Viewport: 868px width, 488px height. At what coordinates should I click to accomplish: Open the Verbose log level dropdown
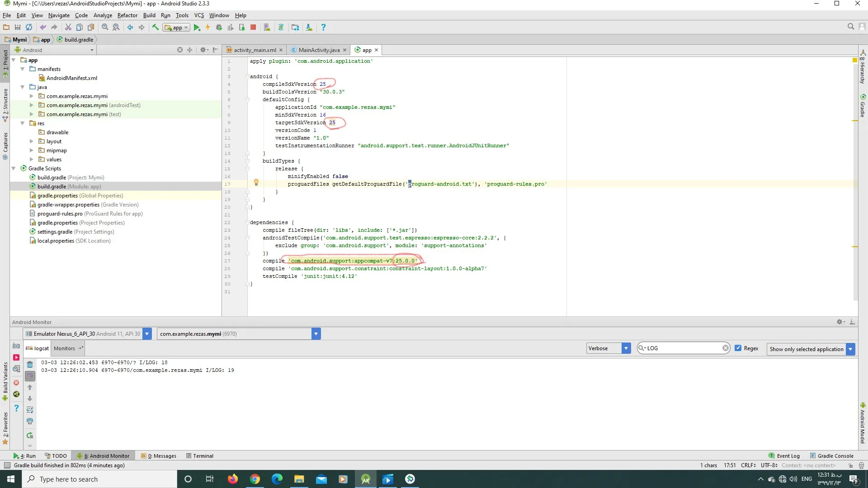pos(626,348)
